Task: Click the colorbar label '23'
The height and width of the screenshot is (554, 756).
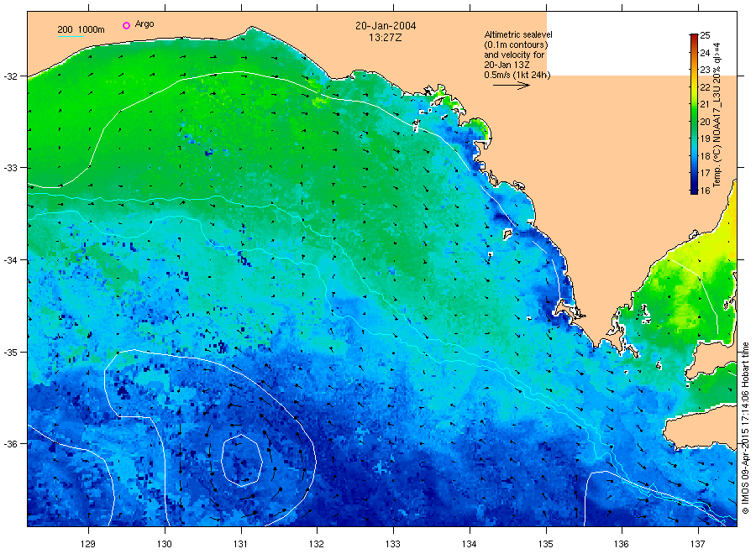Action: [x=705, y=71]
